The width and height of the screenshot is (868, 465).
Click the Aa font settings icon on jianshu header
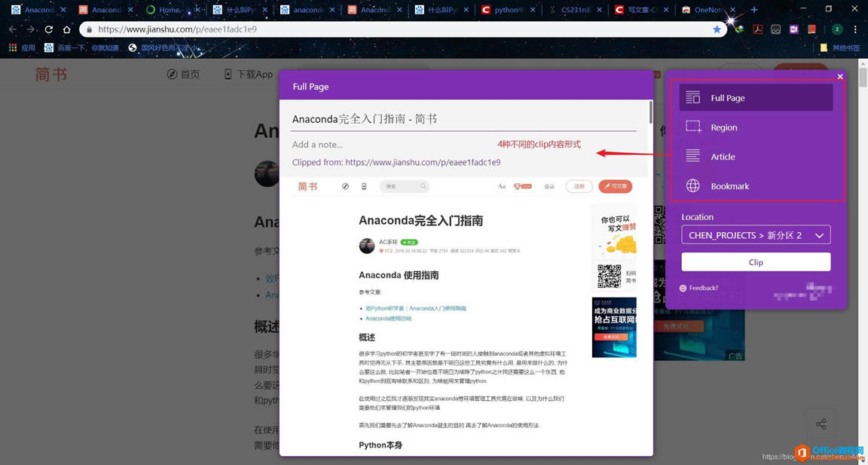pyautogui.click(x=502, y=186)
